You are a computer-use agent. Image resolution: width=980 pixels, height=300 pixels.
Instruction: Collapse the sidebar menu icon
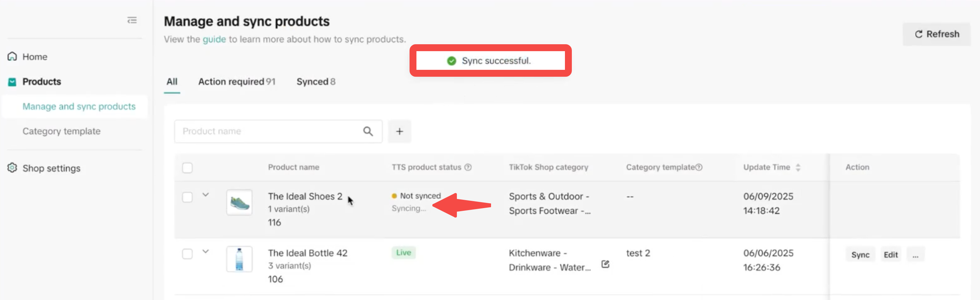pyautogui.click(x=132, y=20)
